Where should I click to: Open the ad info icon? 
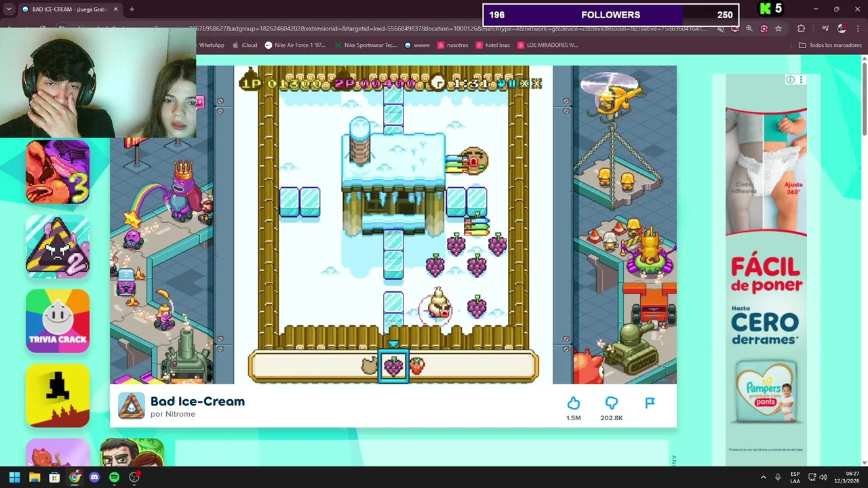click(x=790, y=80)
